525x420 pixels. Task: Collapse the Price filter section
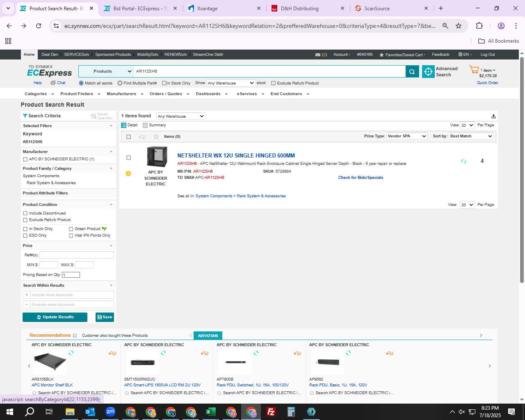pyautogui.click(x=111, y=246)
